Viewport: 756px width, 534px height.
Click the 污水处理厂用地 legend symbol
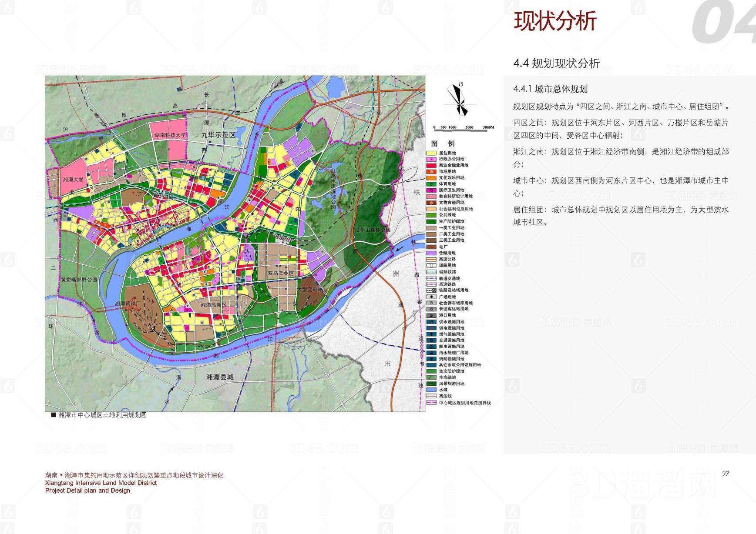[431, 353]
